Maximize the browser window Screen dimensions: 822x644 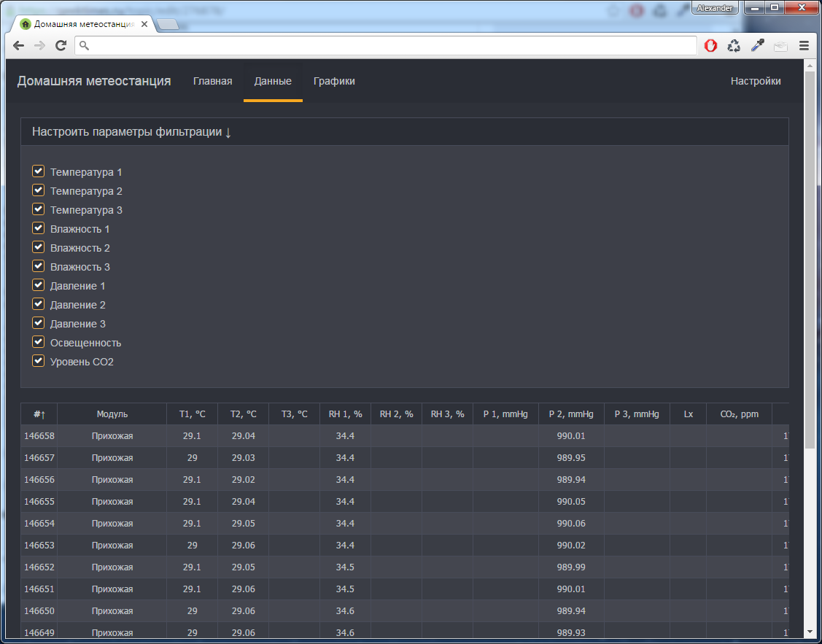click(775, 7)
